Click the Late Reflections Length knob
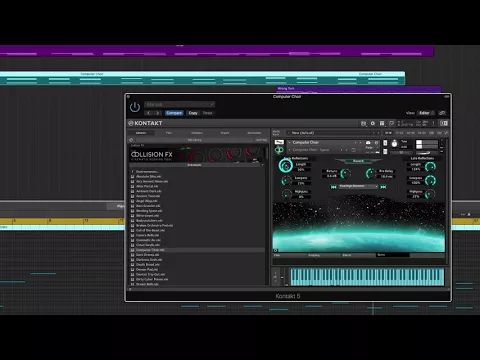This screenshot has height=360, width=480. (x=430, y=167)
